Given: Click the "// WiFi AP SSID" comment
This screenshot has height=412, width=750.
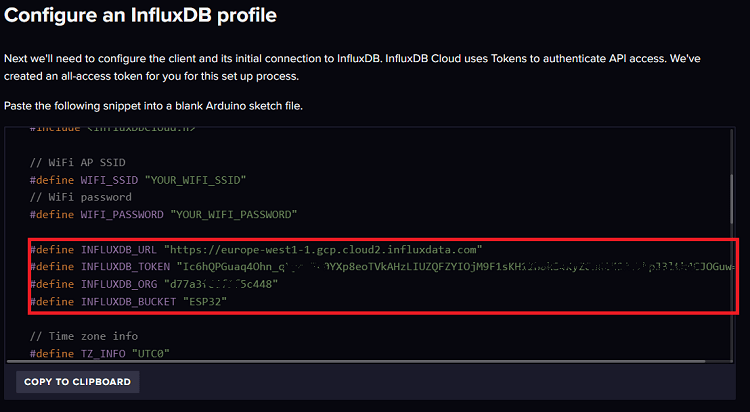Looking at the screenshot, I should [76, 162].
